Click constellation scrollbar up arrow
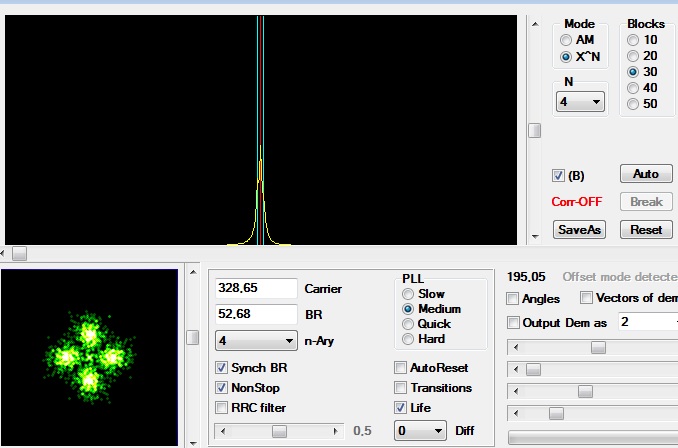 pyautogui.click(x=193, y=272)
